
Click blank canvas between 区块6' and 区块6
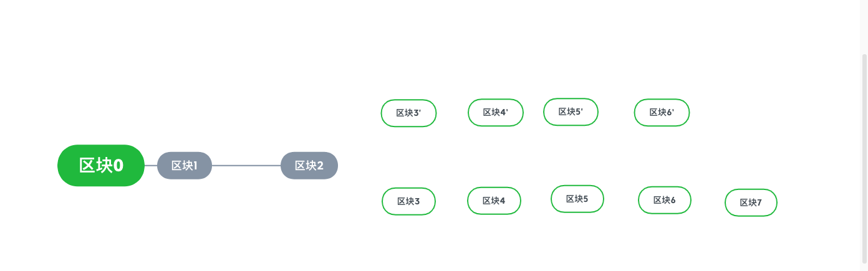663,156
